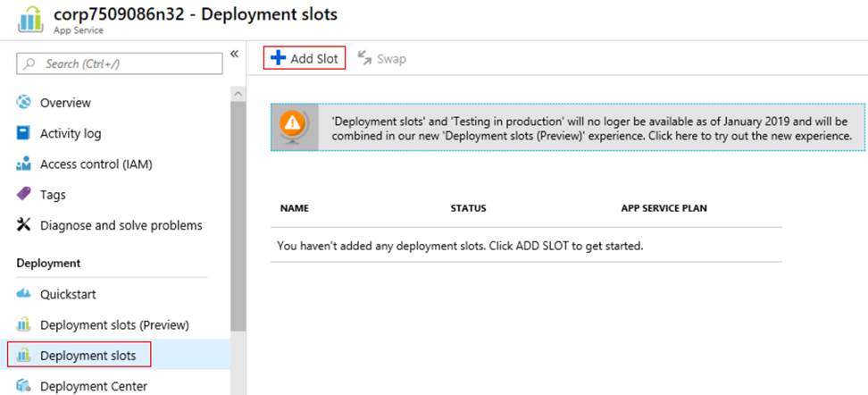
Task: Open the Activity log menu item
Action: tap(71, 133)
